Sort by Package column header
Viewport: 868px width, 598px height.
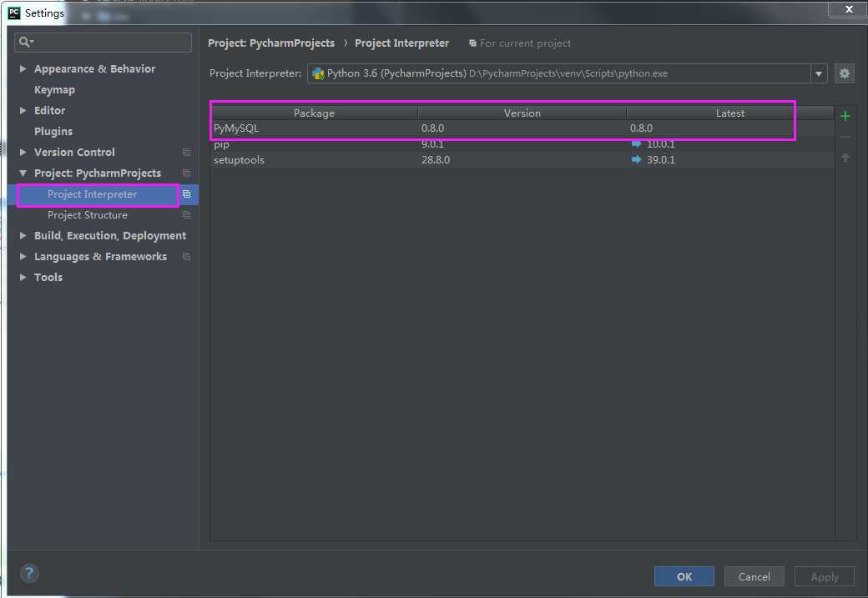point(314,113)
